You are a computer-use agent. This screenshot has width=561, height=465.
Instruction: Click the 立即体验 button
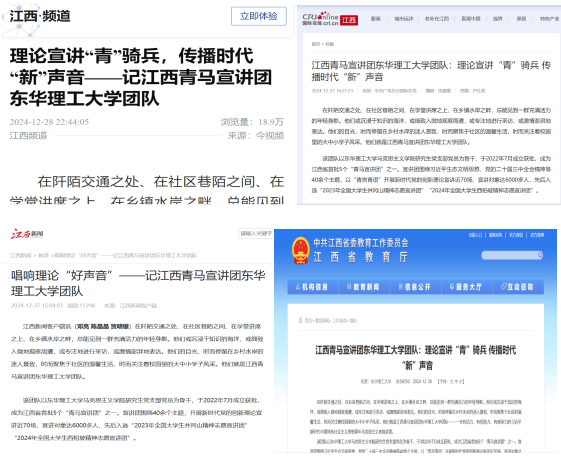[259, 16]
